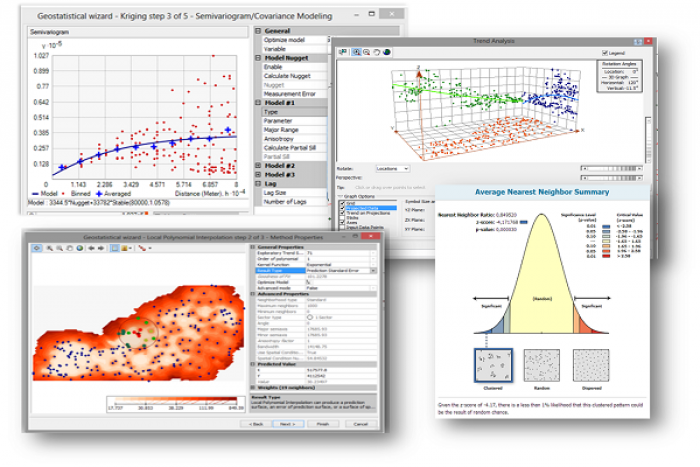Click the Clustered pattern thumbnail
The width and height of the screenshot is (700, 467).
(491, 365)
